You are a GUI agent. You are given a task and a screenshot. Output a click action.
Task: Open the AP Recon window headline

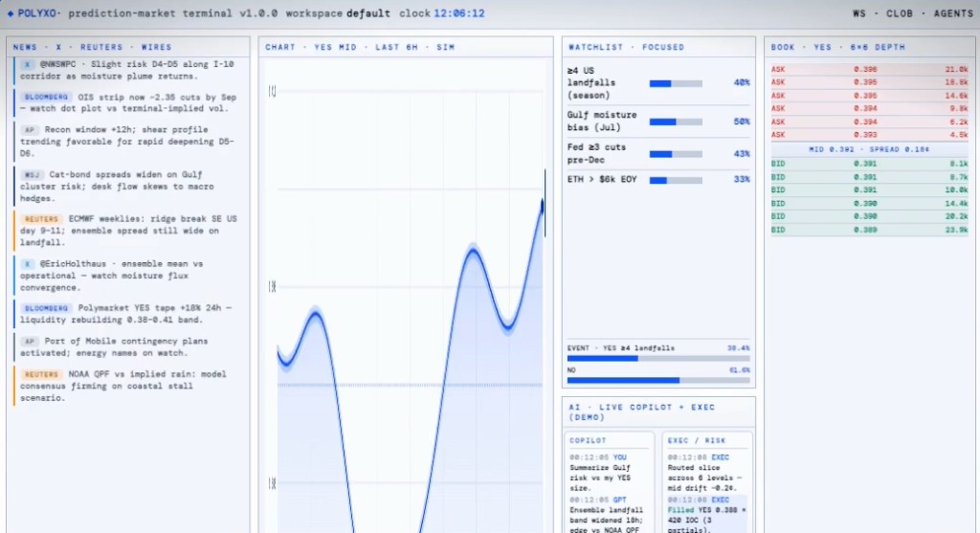pyautogui.click(x=127, y=142)
